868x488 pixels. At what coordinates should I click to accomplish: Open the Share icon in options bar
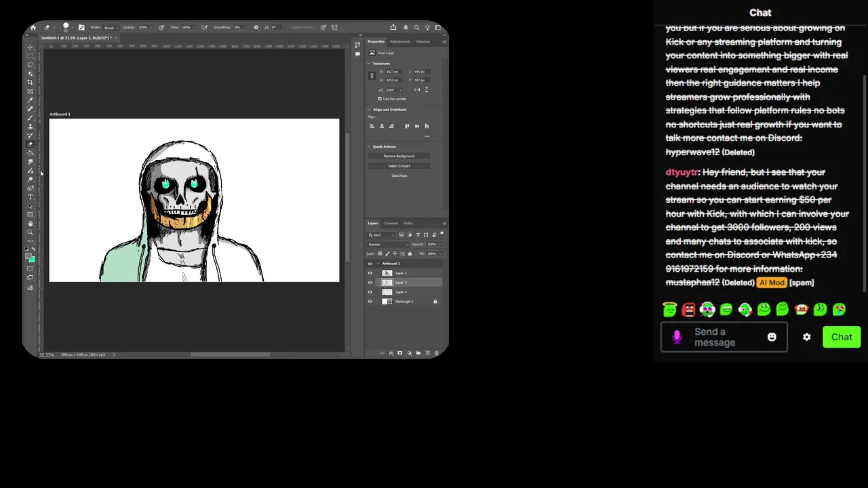[393, 27]
